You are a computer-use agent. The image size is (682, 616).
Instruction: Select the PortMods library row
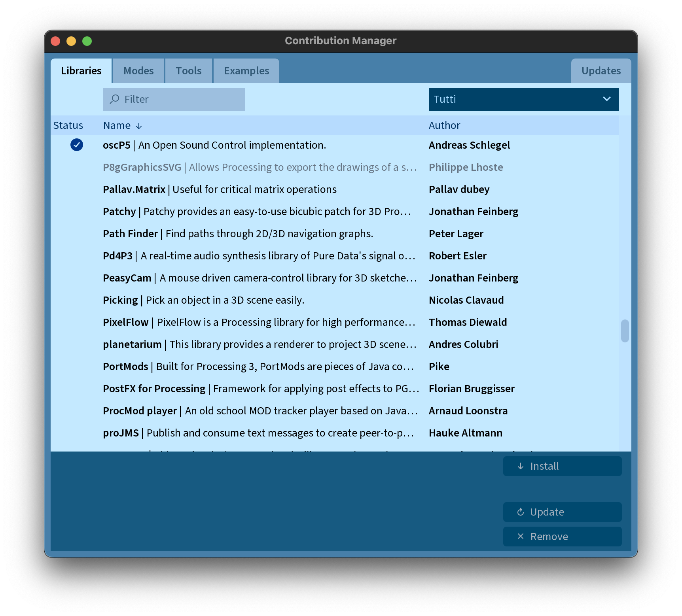[x=335, y=367]
